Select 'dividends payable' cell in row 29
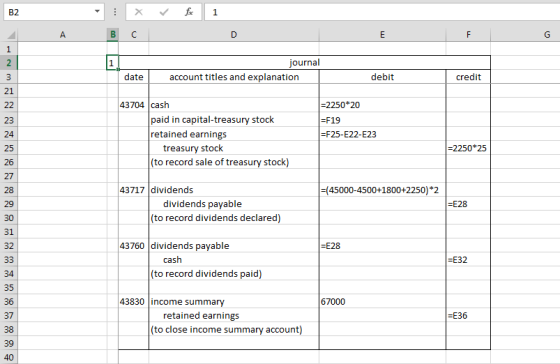This screenshot has width=560, height=364. tap(234, 204)
